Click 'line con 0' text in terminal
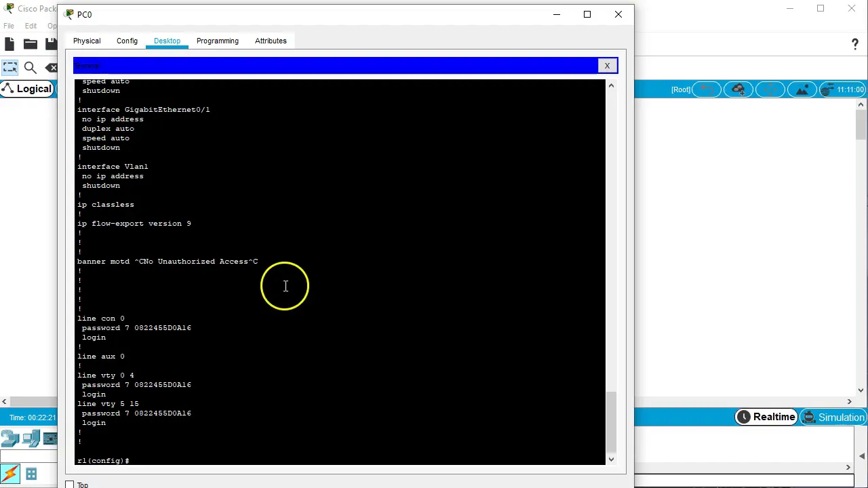The height and width of the screenshot is (488, 868). (101, 319)
